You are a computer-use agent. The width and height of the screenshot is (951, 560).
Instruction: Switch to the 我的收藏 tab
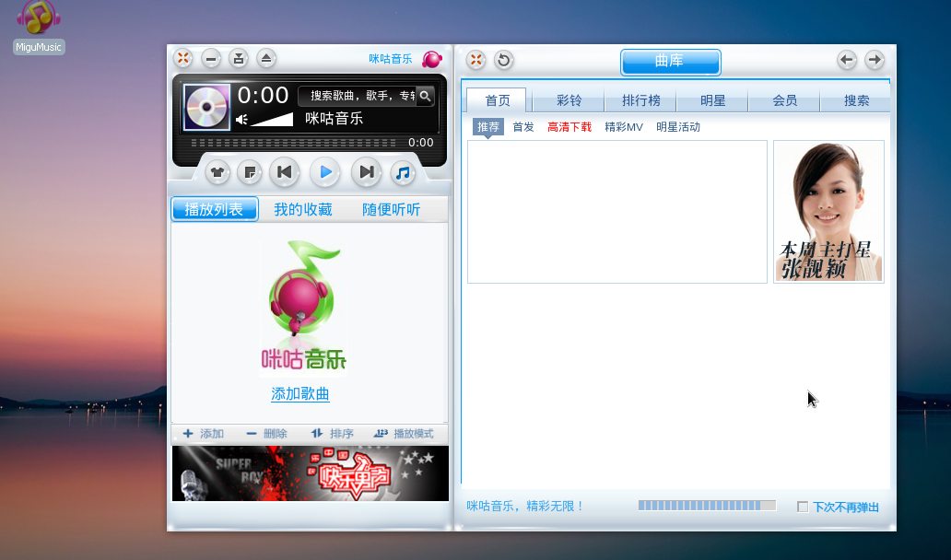pyautogui.click(x=302, y=209)
